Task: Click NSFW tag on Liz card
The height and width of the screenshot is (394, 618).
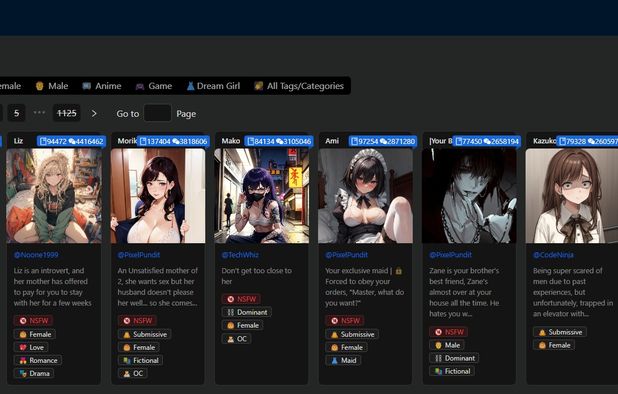Action: coord(34,321)
